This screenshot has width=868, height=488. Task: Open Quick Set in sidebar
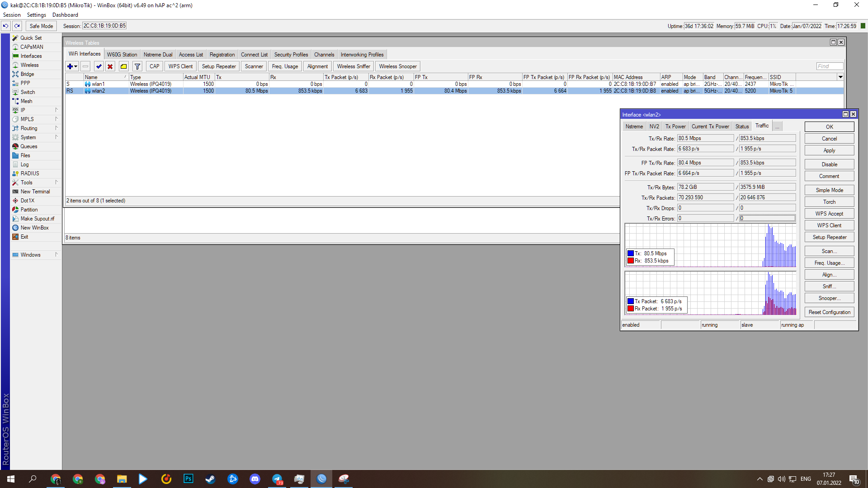pyautogui.click(x=31, y=38)
